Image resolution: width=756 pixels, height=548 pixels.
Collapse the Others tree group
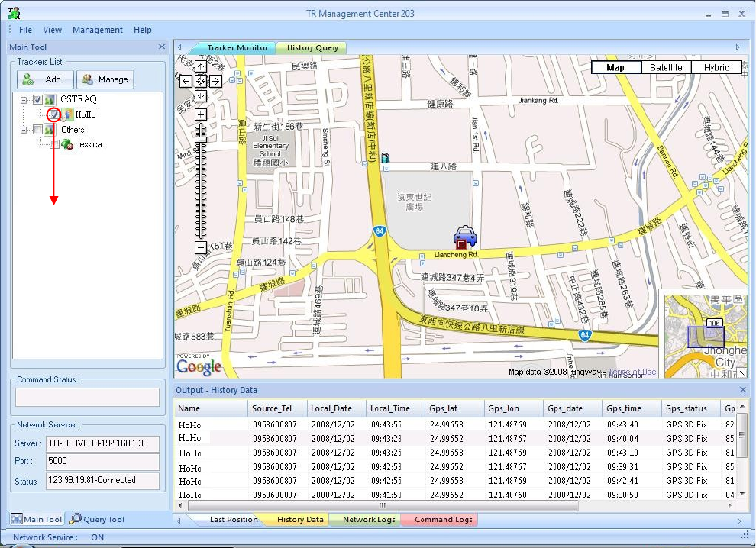tap(24, 130)
